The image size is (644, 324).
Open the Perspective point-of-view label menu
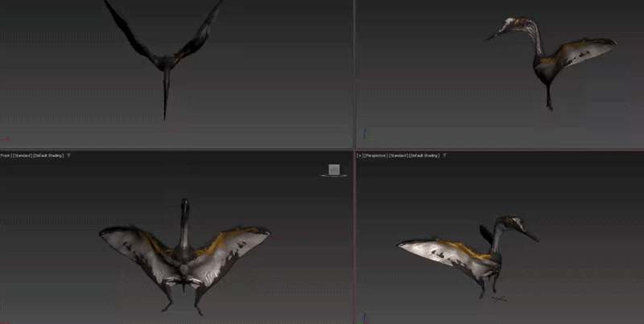[375, 155]
